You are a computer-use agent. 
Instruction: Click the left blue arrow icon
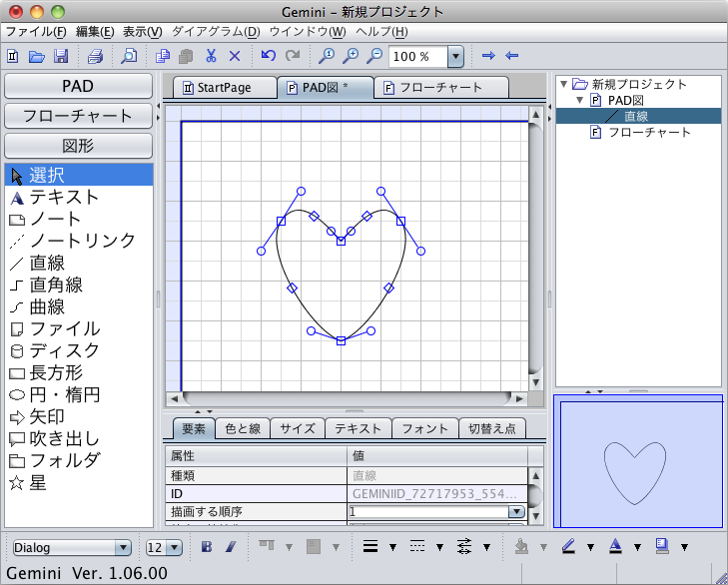[511, 56]
